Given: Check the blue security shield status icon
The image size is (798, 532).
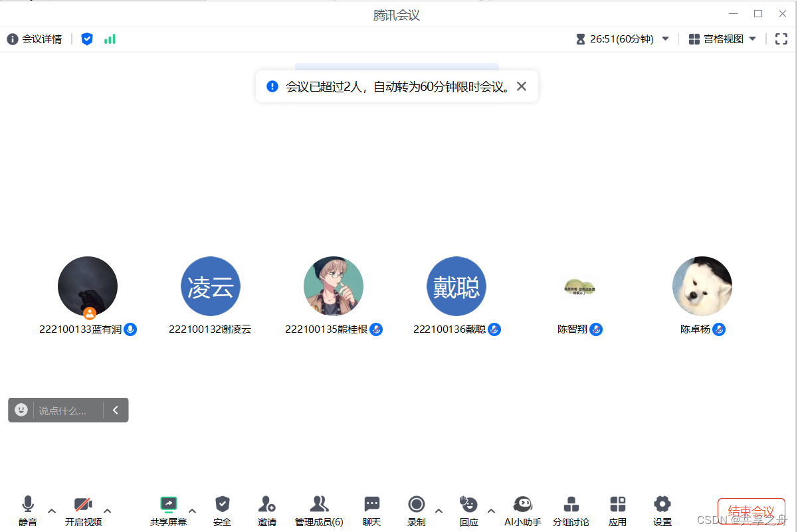Looking at the screenshot, I should click(87, 39).
